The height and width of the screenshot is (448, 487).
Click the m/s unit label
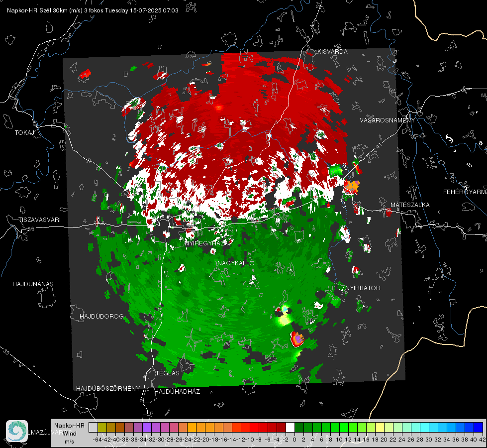[x=69, y=442]
